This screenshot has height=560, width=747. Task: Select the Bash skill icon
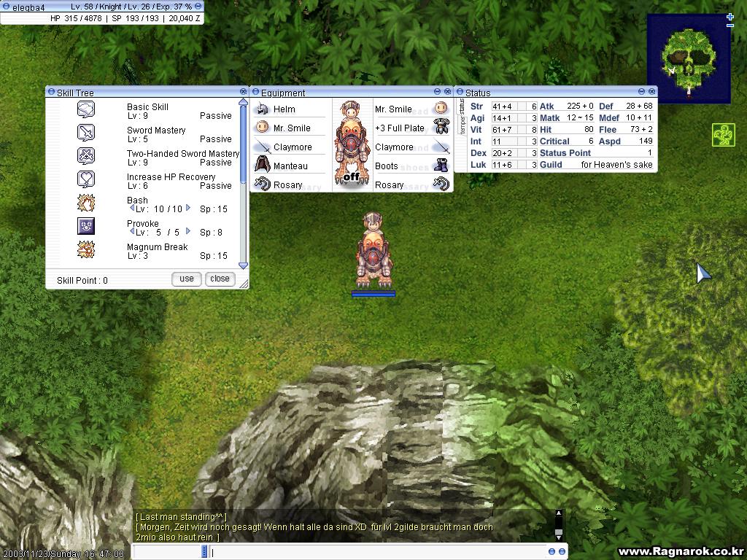(x=86, y=203)
